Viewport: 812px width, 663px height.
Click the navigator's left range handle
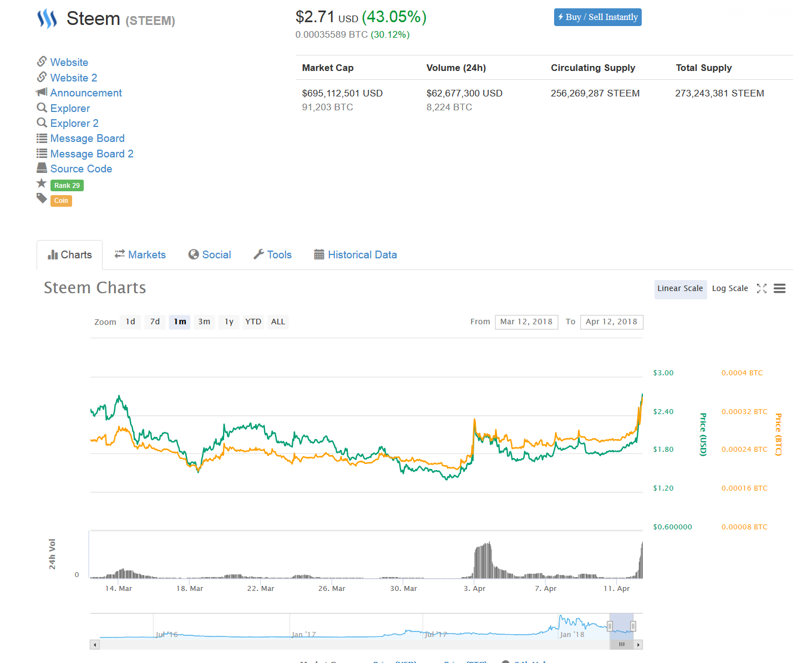(x=610, y=626)
